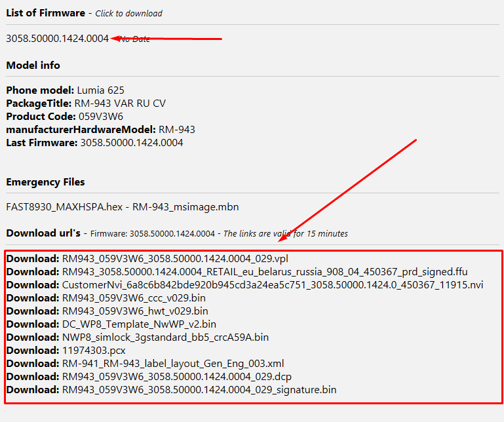Click the Phone model value Lumia 625

point(100,90)
